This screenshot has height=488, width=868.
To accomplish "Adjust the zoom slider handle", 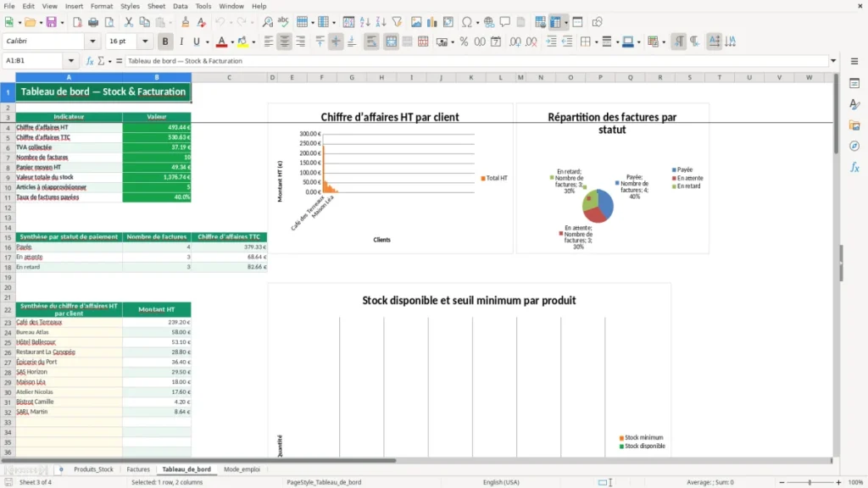I will (x=810, y=482).
